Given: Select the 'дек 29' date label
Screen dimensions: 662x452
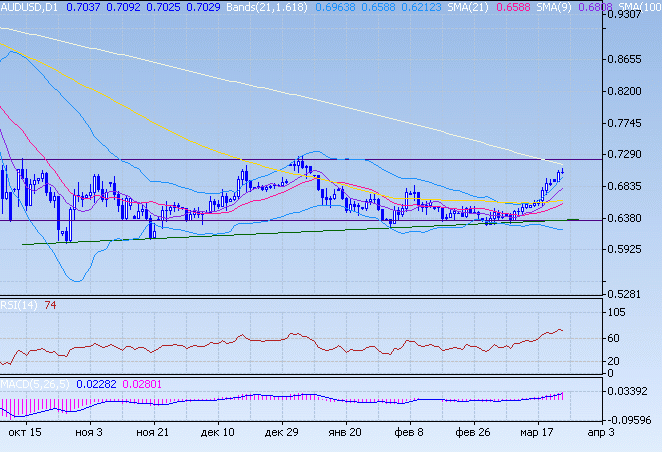Looking at the screenshot, I should click(x=280, y=434).
